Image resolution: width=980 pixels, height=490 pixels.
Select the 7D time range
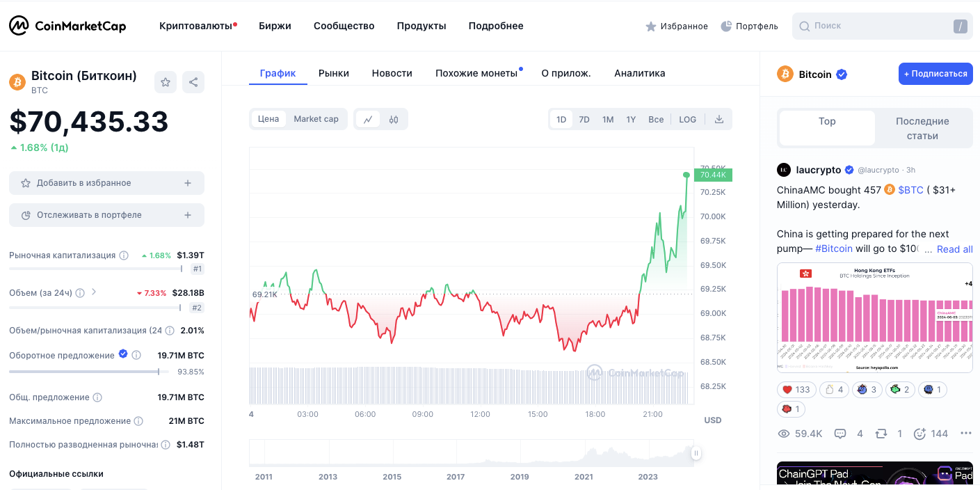coord(584,119)
